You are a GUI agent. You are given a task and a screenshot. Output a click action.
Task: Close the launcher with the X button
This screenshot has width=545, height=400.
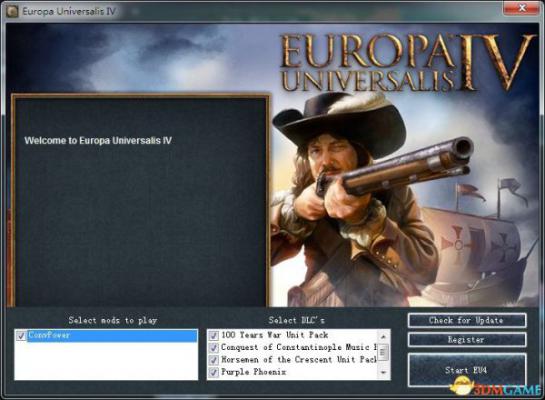(521, 8)
